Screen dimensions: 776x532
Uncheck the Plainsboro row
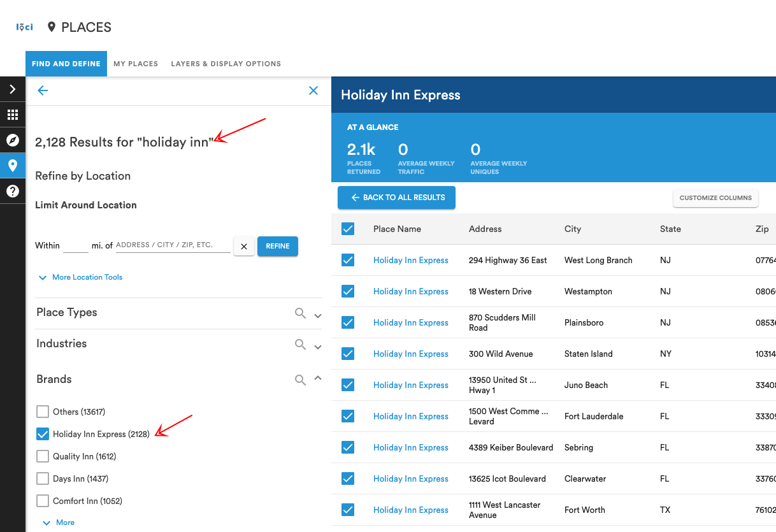pos(348,322)
